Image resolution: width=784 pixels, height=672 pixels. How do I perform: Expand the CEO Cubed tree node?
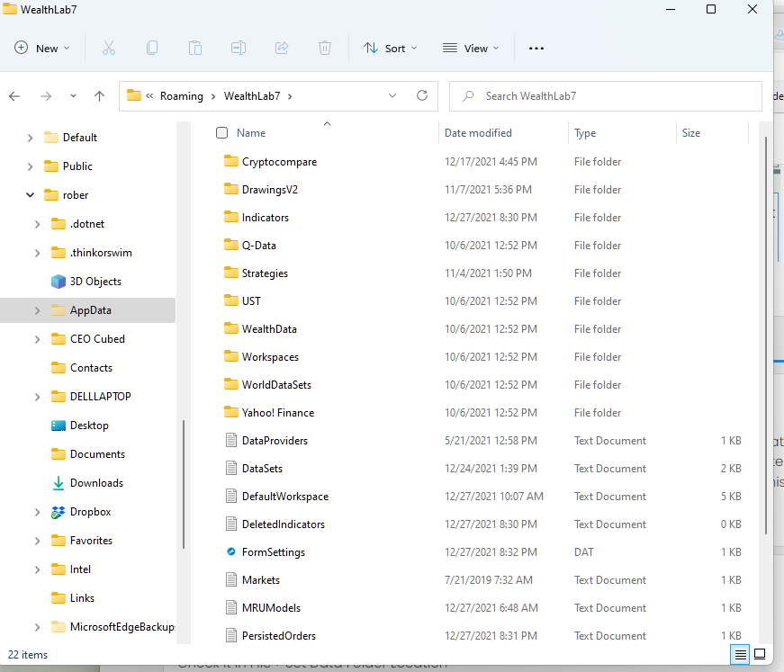pyautogui.click(x=37, y=339)
